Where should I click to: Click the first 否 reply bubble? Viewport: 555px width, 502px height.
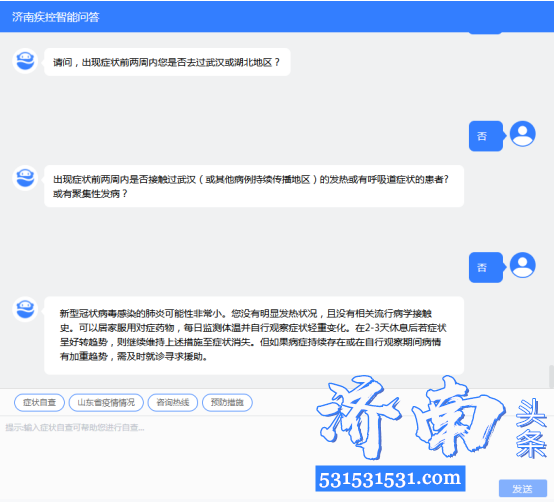(x=486, y=136)
